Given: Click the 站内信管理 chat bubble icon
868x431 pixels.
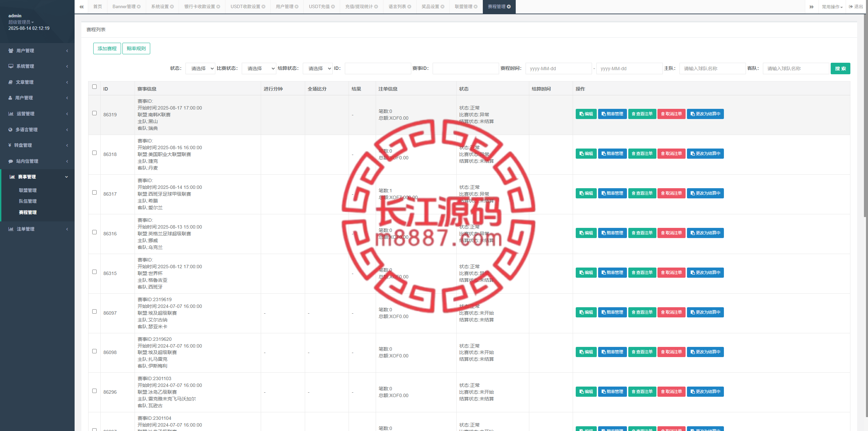Looking at the screenshot, I should tap(11, 161).
